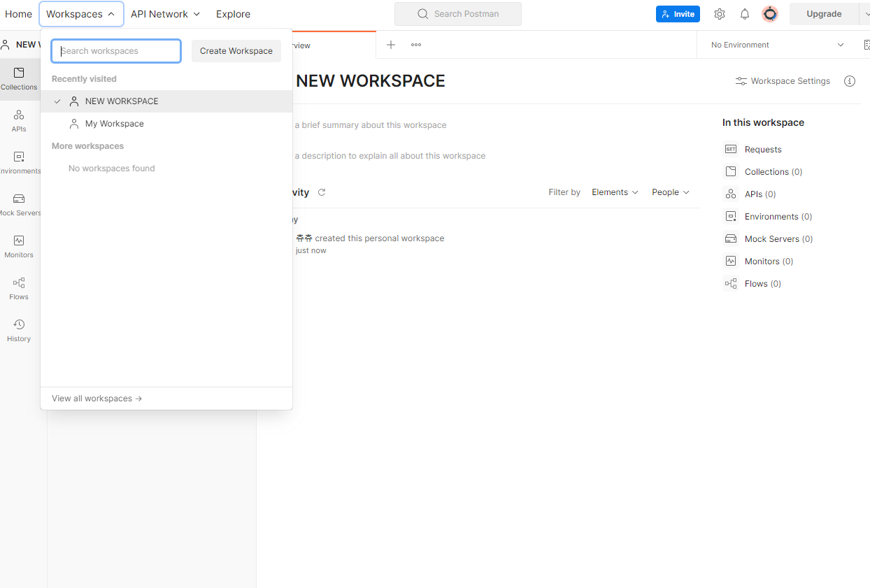This screenshot has height=588, width=870.
Task: Open the Mock Servers sidebar section
Action: (x=19, y=204)
